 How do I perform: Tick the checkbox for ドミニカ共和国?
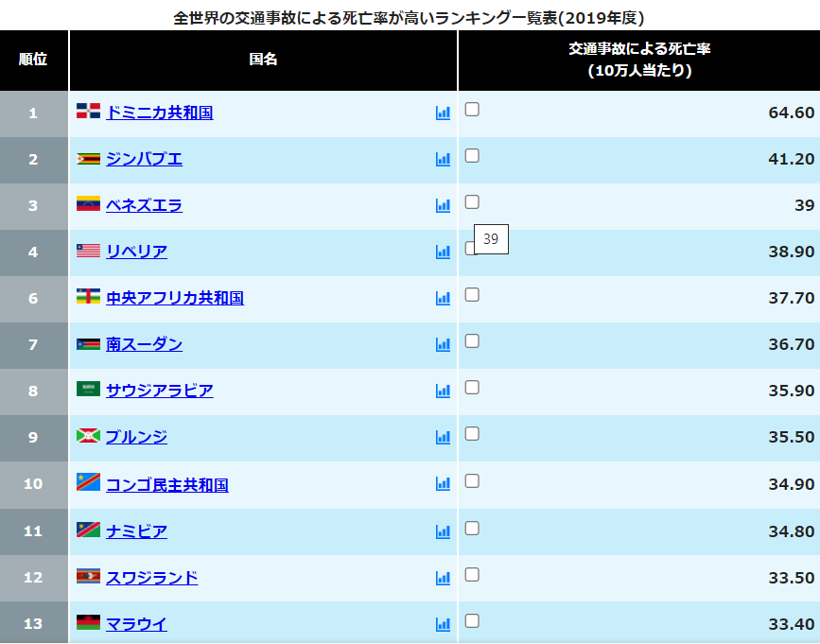click(x=472, y=109)
